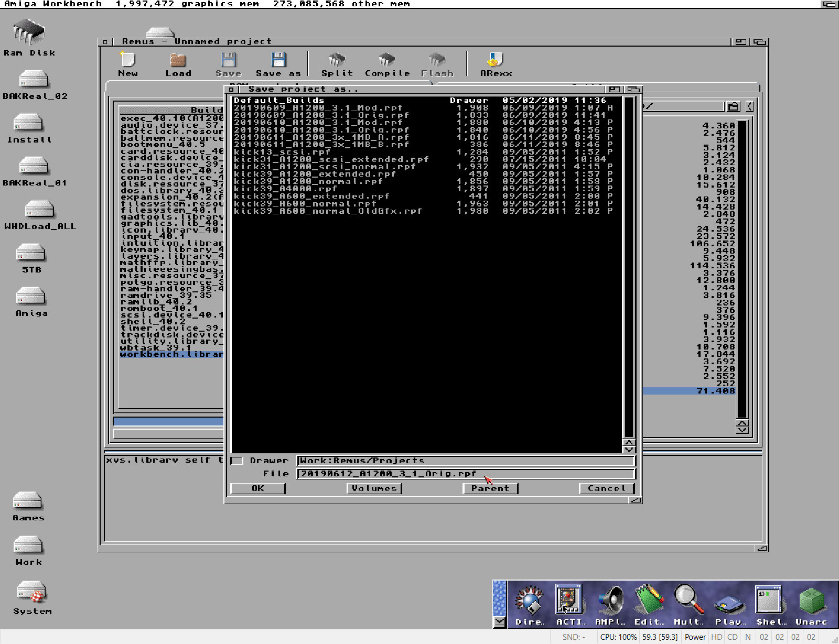This screenshot has width=839, height=644.
Task: Click OK in Save project dialog
Action: [x=257, y=488]
